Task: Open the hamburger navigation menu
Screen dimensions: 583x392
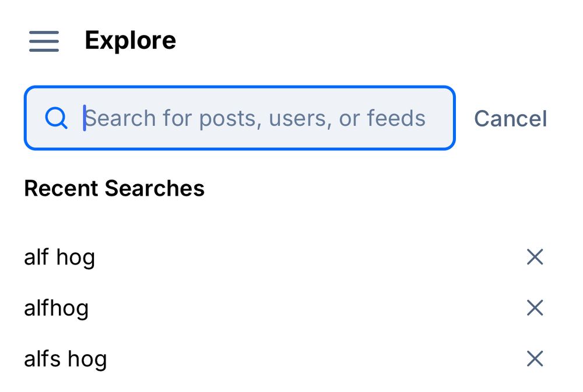Action: point(43,41)
